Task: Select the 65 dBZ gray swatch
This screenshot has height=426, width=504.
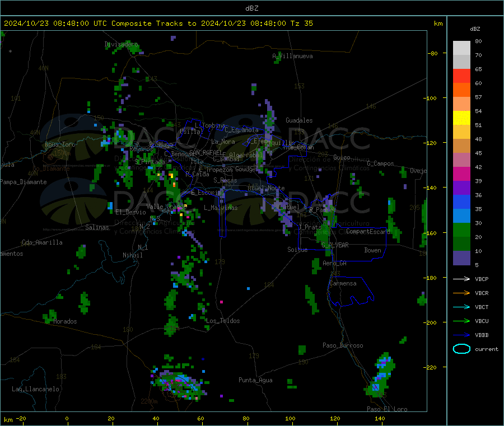Action: click(461, 62)
